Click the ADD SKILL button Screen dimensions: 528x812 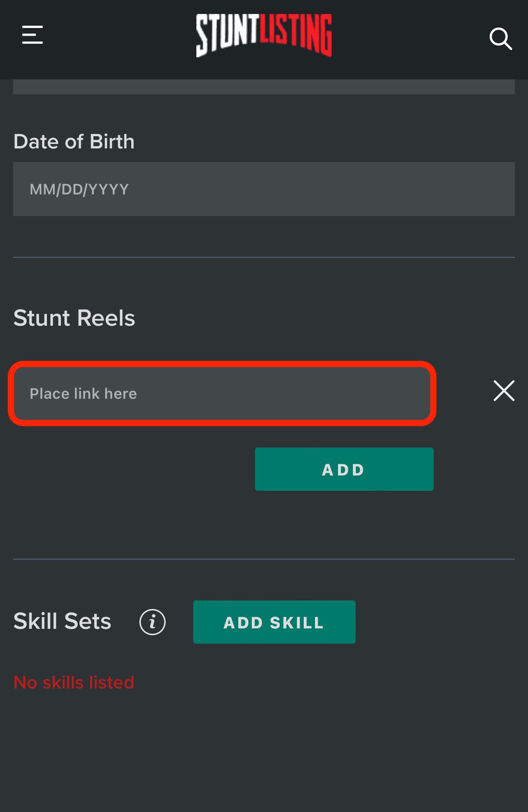(274, 622)
